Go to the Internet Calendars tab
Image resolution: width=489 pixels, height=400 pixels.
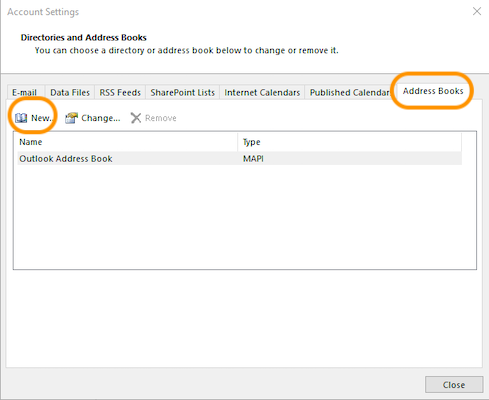[262, 92]
